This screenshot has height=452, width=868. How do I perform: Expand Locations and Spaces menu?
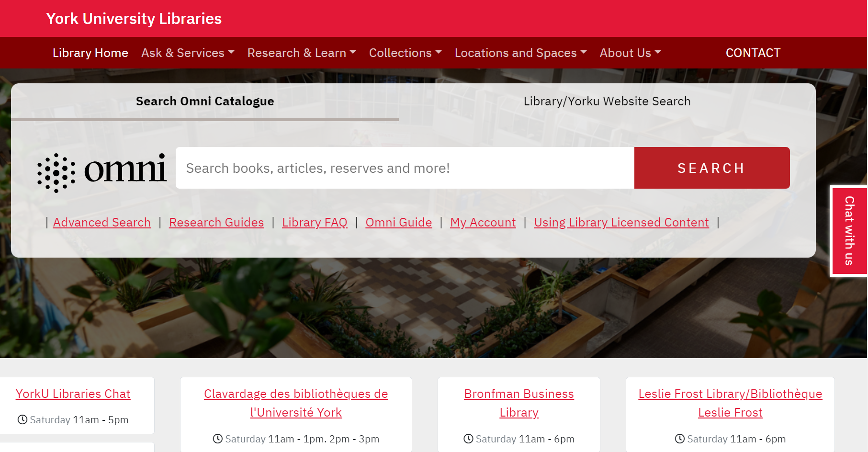521,53
